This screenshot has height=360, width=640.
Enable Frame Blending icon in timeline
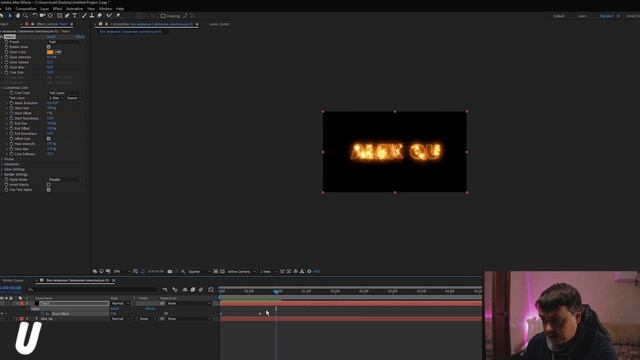[193, 289]
